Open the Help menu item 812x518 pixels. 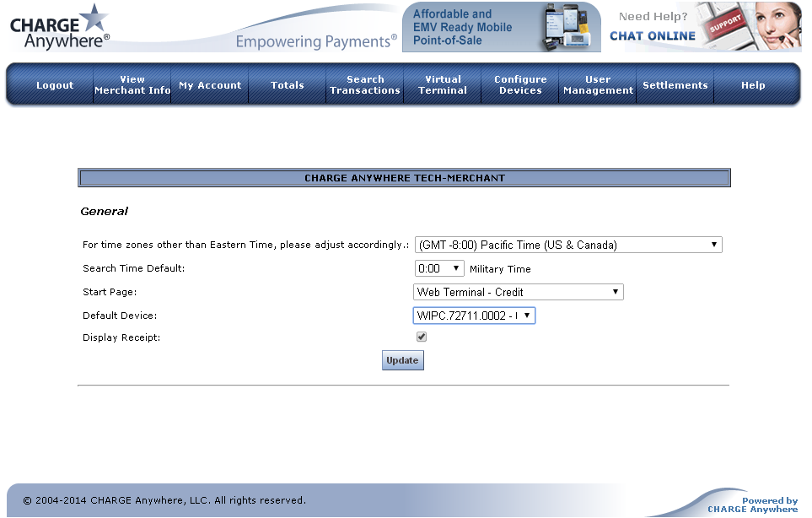pyautogui.click(x=753, y=85)
